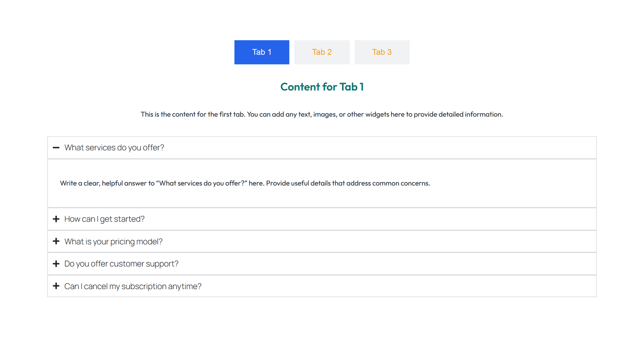Expand the Do you offer customer support section
Image resolution: width=644 pixels, height=362 pixels.
click(x=121, y=263)
